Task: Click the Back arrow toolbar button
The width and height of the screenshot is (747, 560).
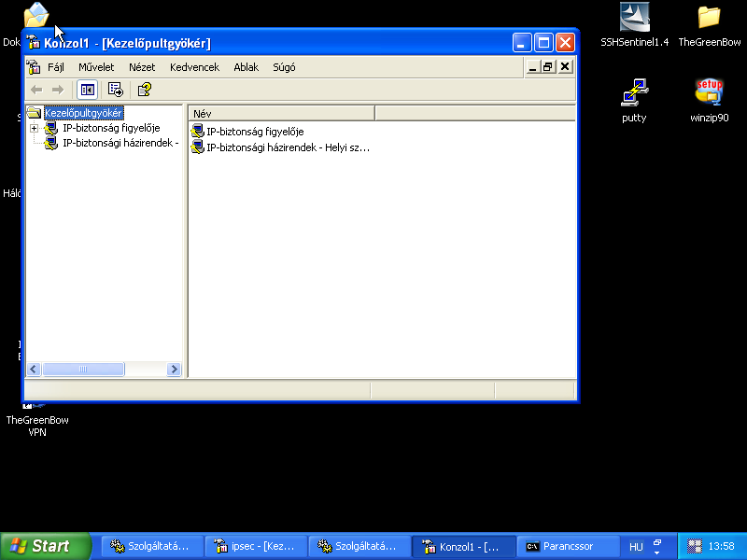Action: 36,90
